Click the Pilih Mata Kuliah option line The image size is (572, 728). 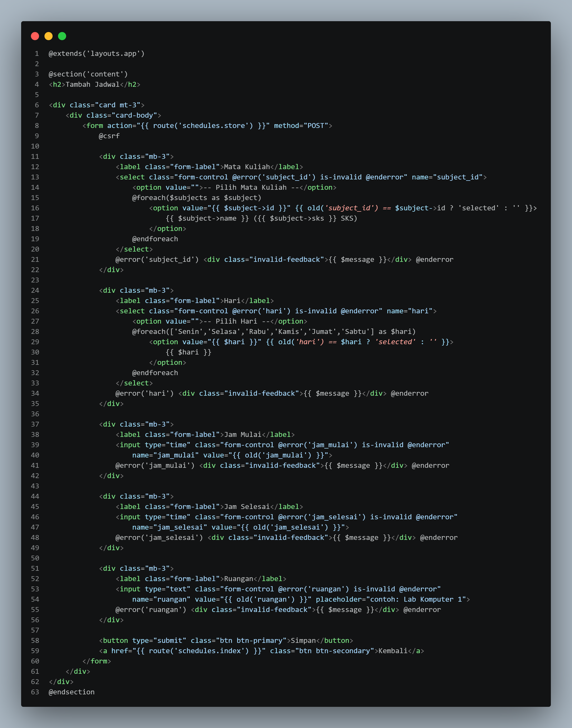click(235, 187)
